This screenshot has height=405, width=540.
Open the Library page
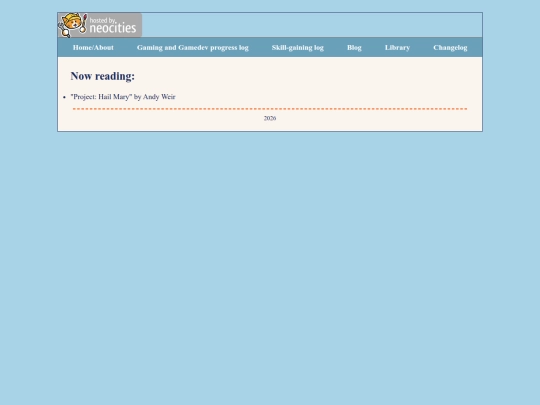coord(397,48)
